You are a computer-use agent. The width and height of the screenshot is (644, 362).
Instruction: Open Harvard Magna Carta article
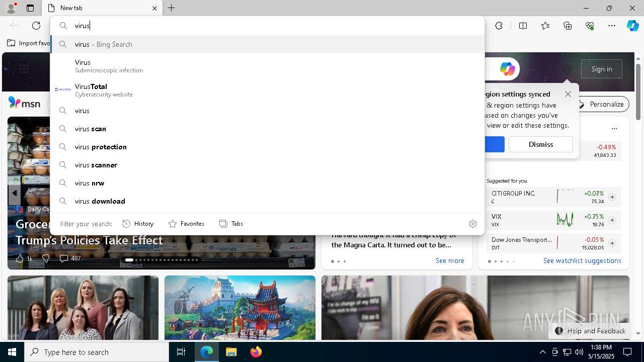coord(394,241)
